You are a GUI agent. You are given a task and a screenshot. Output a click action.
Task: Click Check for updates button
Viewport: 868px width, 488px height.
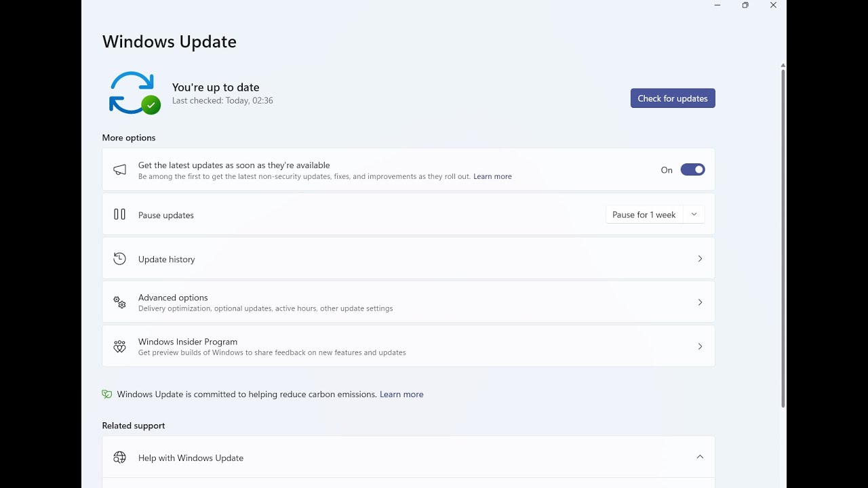click(673, 98)
